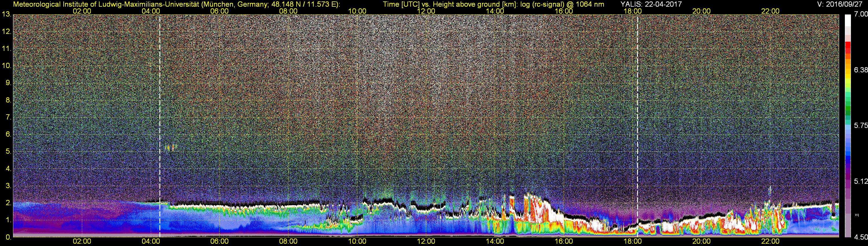868x246 pixels.
Task: Click the Meteorological Institute title text
Action: click(176, 4)
